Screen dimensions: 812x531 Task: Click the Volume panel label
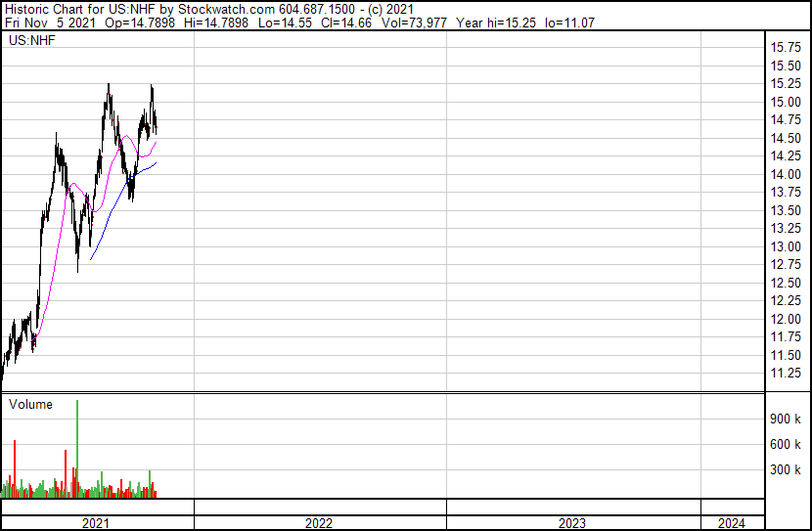[x=30, y=404]
